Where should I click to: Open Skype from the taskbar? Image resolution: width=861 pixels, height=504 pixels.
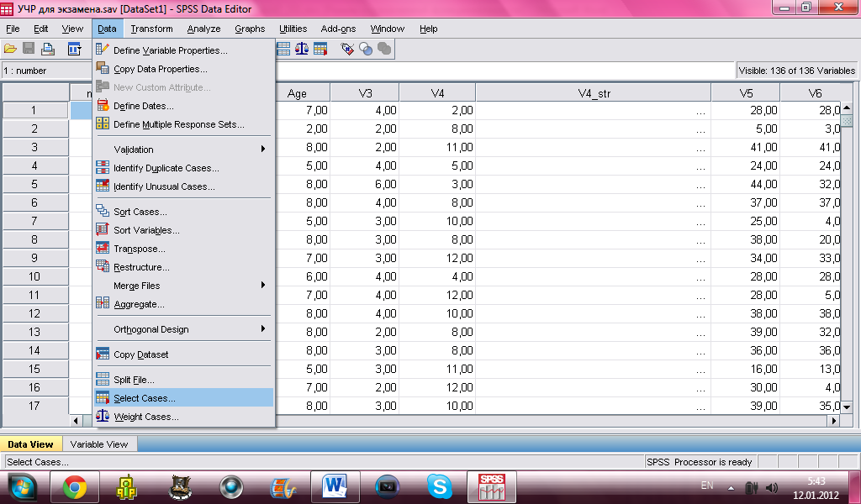click(x=439, y=487)
